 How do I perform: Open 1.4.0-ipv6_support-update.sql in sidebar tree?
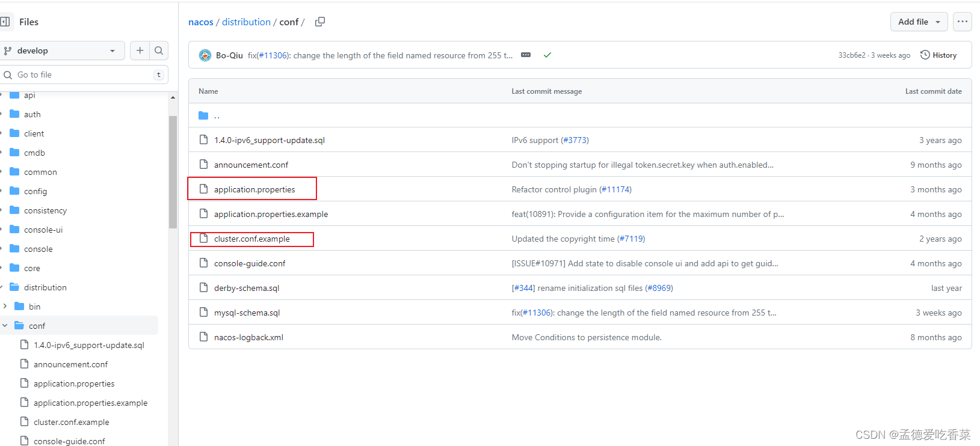point(89,345)
